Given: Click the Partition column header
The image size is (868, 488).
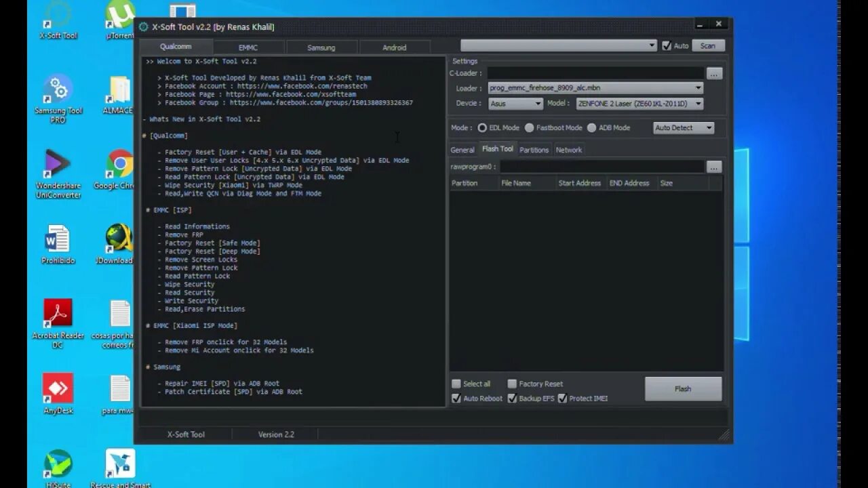Looking at the screenshot, I should 473,183.
